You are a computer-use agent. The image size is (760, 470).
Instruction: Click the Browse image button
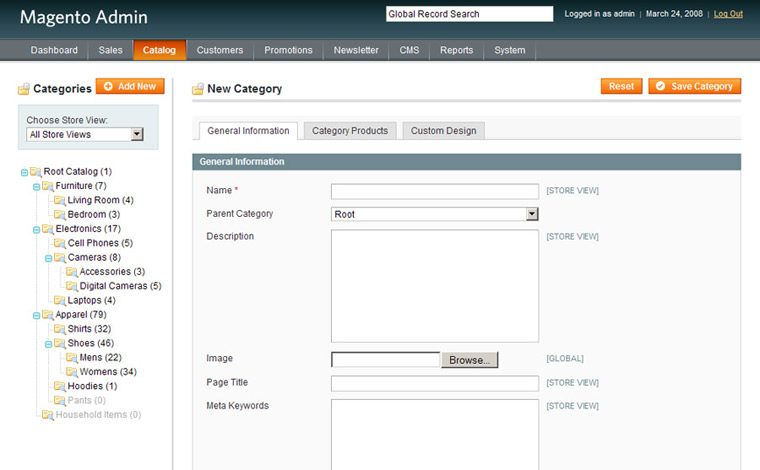469,360
